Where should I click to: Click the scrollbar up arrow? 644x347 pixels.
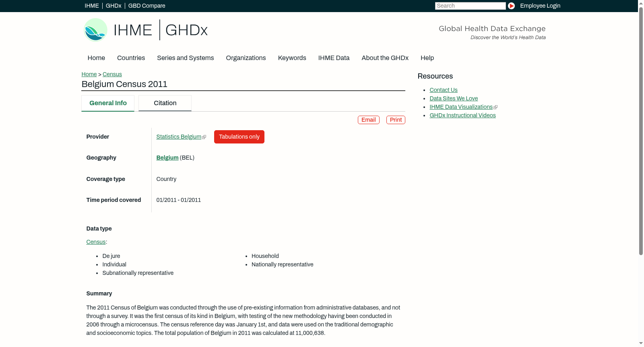coord(641,3)
